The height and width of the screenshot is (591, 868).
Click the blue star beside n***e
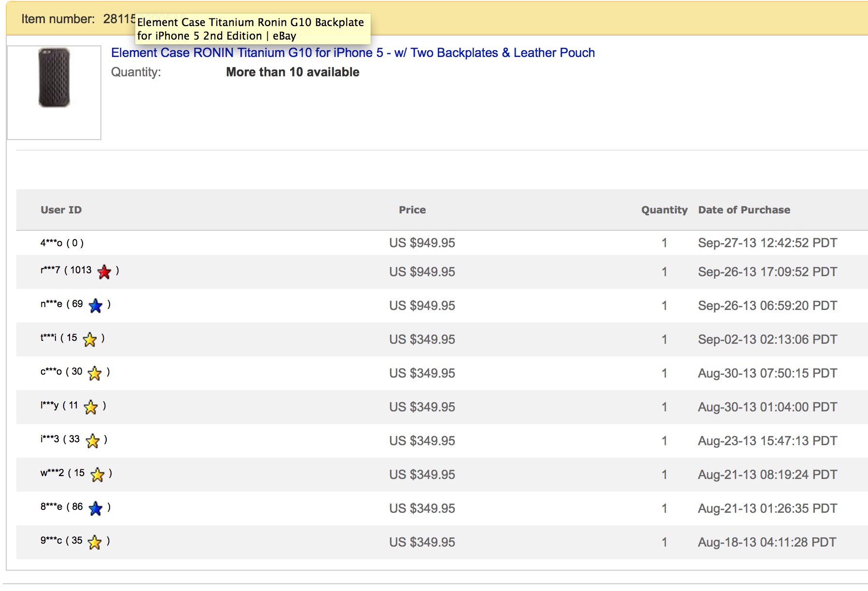click(96, 306)
